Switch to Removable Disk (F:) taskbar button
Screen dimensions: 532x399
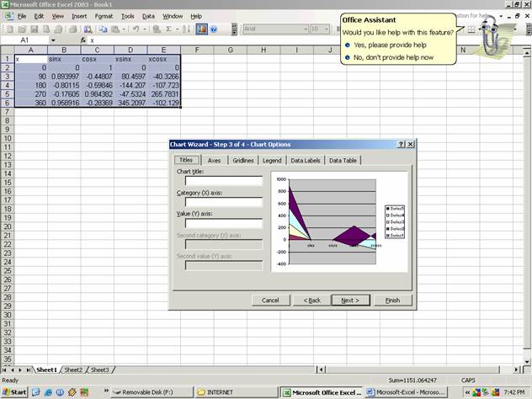click(x=152, y=392)
